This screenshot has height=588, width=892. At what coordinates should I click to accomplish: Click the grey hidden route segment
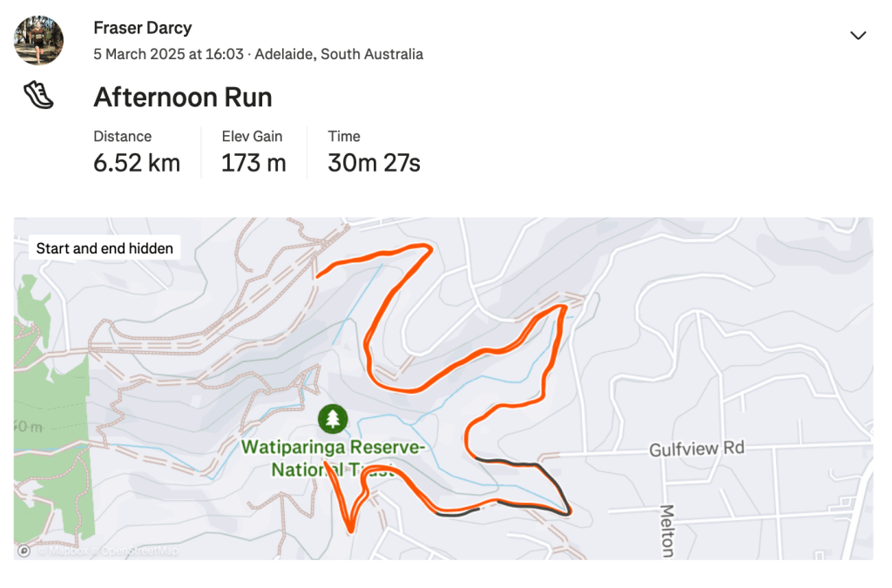(x=559, y=484)
